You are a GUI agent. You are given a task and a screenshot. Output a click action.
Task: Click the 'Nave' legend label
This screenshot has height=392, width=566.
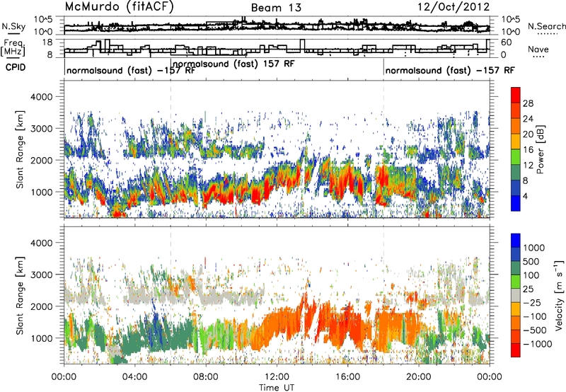pos(538,50)
